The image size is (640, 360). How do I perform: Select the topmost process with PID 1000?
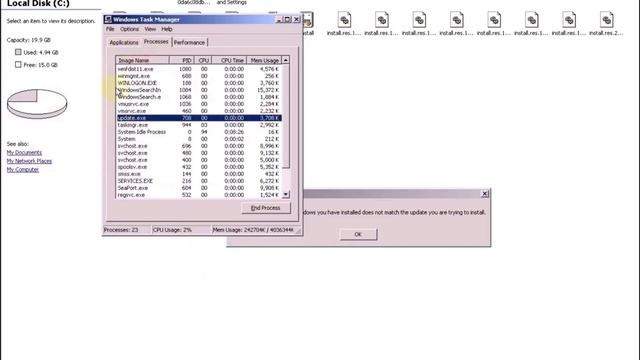point(198,69)
